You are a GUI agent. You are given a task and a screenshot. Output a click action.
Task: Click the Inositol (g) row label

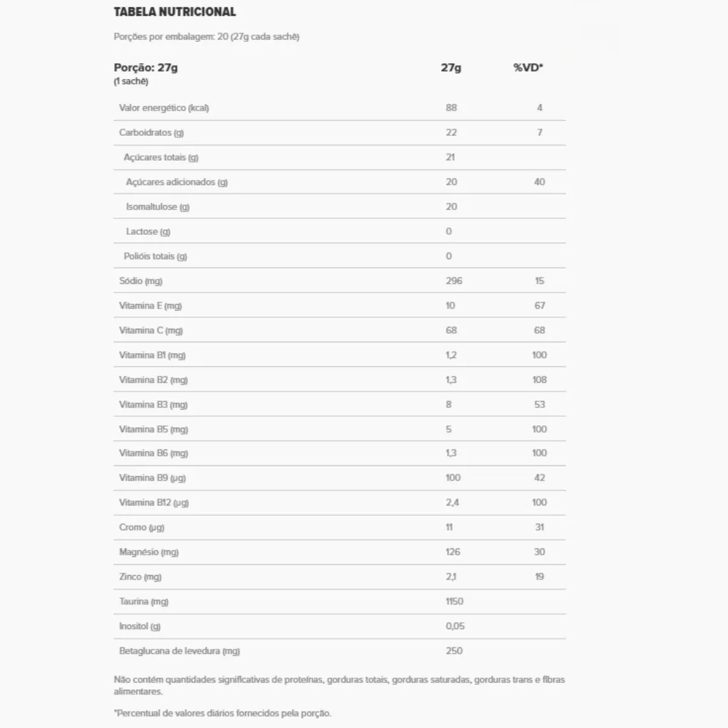(140, 627)
